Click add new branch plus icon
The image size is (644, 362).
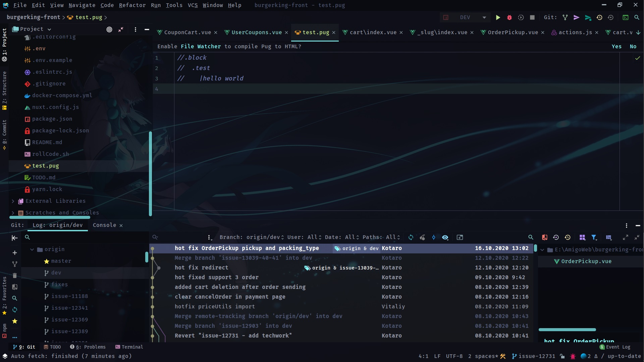tap(15, 253)
